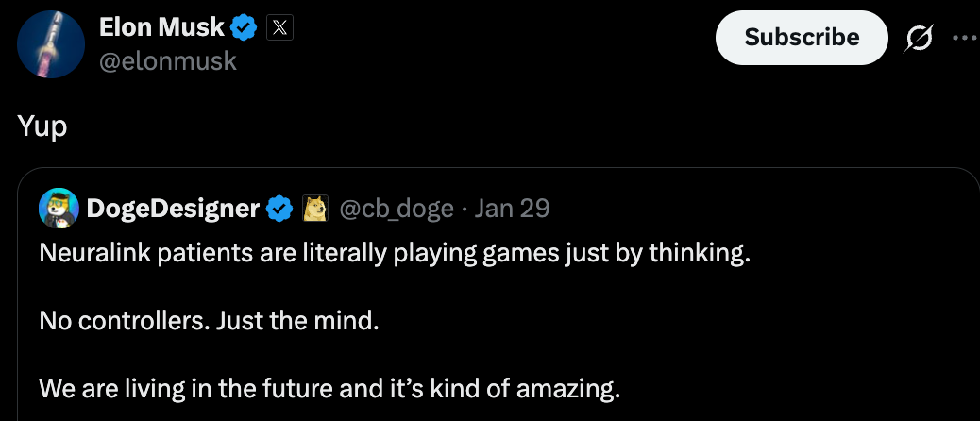
Task: Open Elon Musk's profile picture
Action: click(52, 45)
